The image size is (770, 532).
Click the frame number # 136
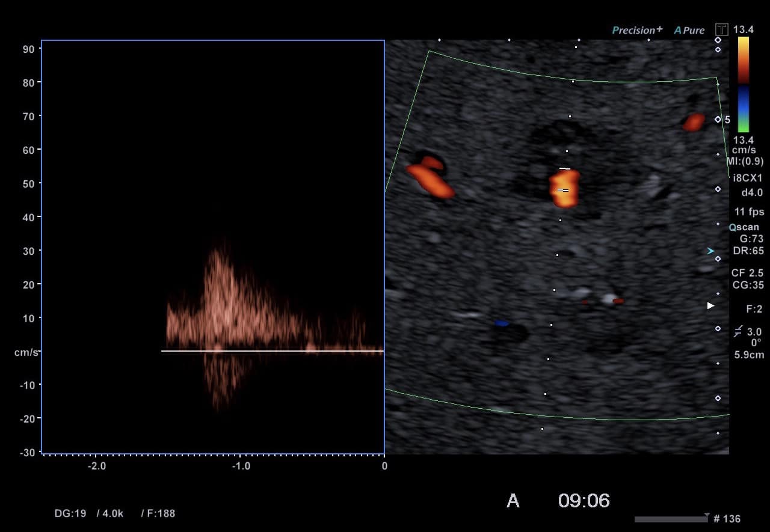coord(727,519)
